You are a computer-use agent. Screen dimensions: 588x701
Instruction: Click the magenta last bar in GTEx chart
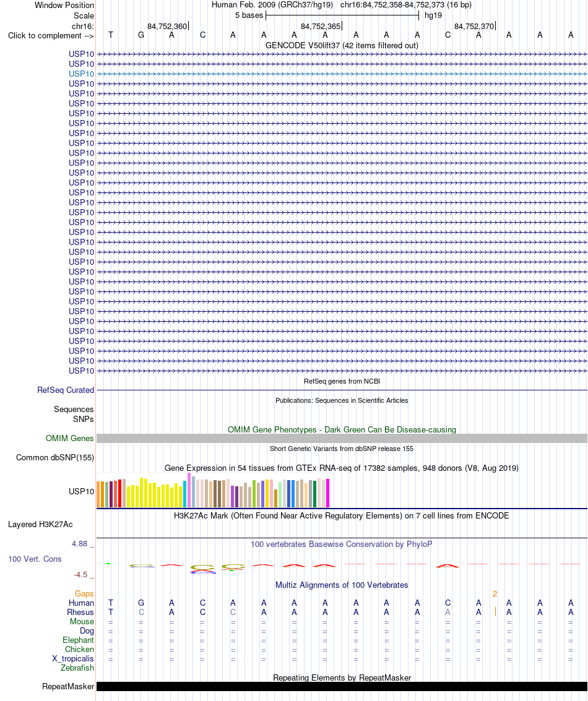[x=328, y=493]
